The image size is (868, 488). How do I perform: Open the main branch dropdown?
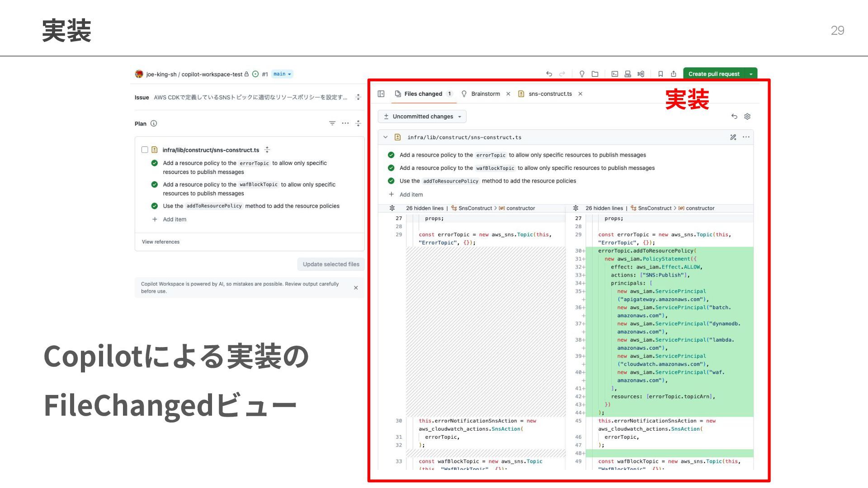[x=282, y=74]
